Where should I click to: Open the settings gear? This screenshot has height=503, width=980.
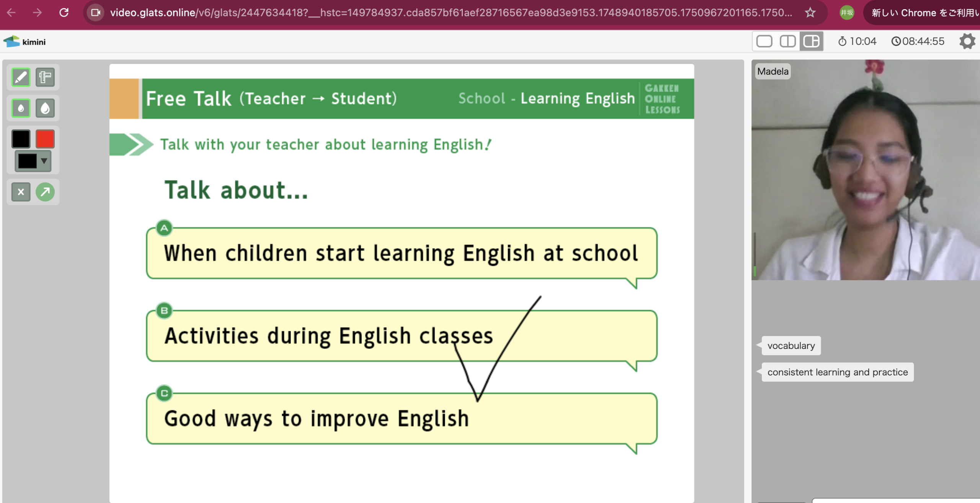pyautogui.click(x=967, y=41)
